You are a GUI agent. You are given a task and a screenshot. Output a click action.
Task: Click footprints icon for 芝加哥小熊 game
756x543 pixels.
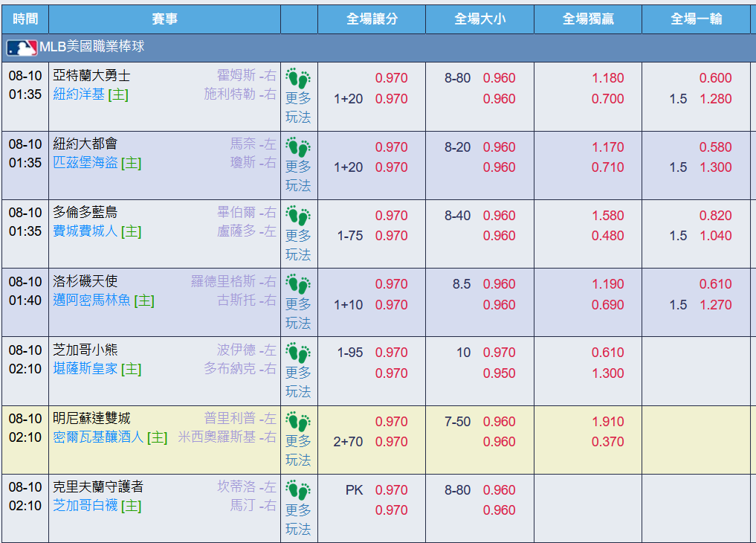pyautogui.click(x=298, y=353)
